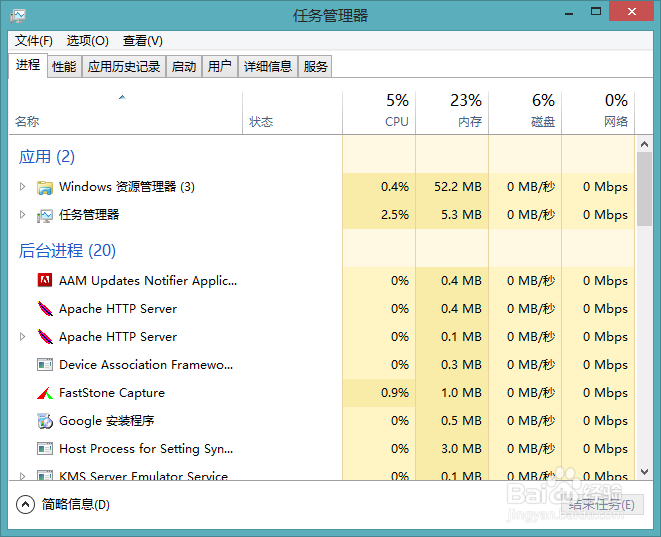Switch to the 用户 tab
This screenshot has height=537, width=661.
(x=220, y=67)
